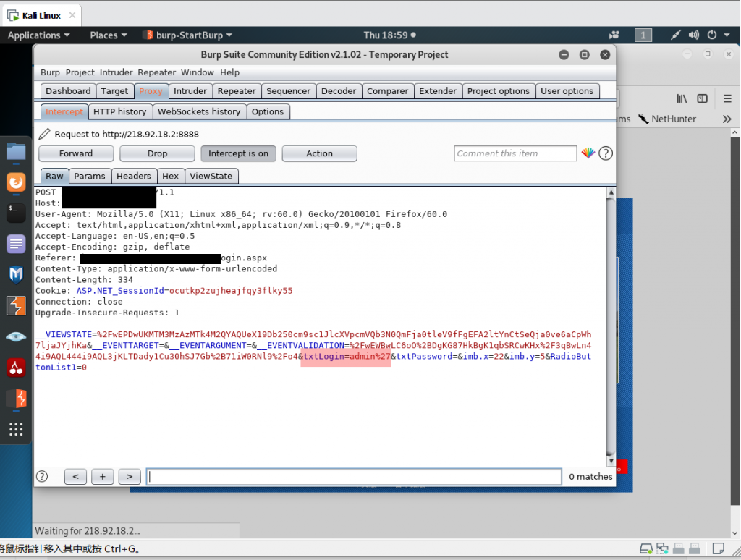Click the Drop button

[157, 153]
